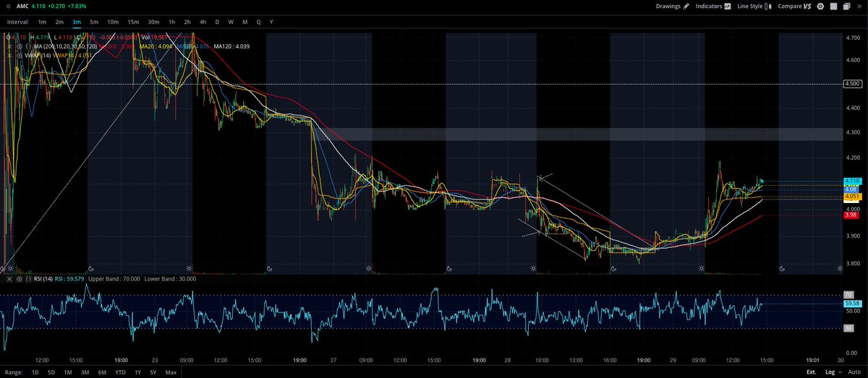
Task: Collapse the left panel with double-chevron icon
Action: tap(8, 7)
